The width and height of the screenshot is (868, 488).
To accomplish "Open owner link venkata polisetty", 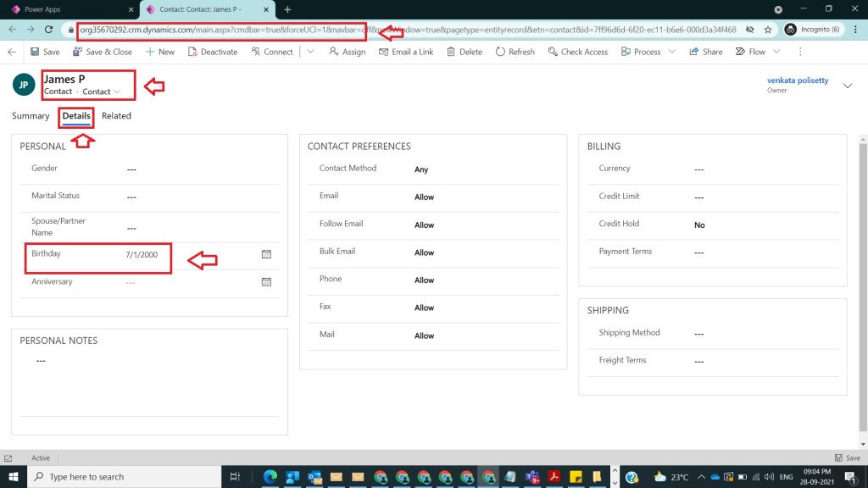I will click(798, 80).
